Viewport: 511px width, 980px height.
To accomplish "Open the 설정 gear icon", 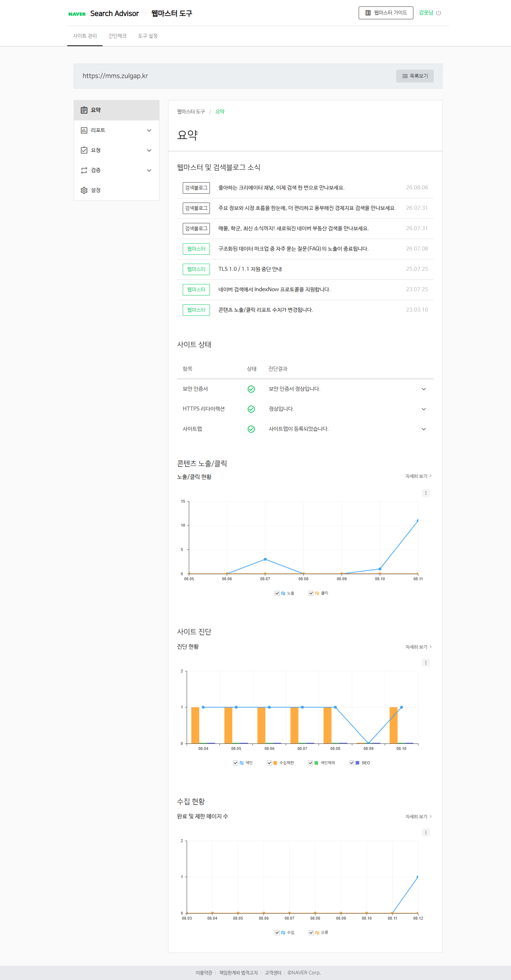I will click(x=84, y=190).
